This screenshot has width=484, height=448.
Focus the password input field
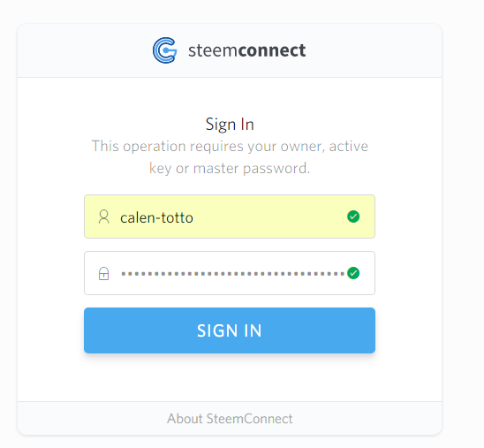[x=230, y=273]
